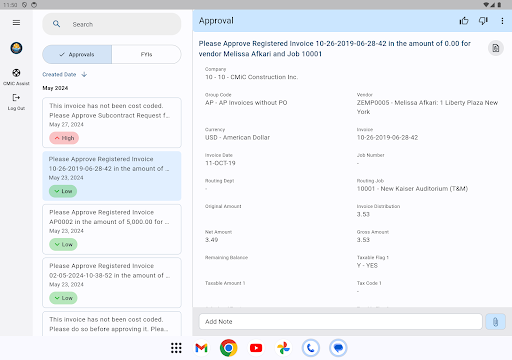Switch to the FYIs tab
Screen dimensions: 512x360
146,54
